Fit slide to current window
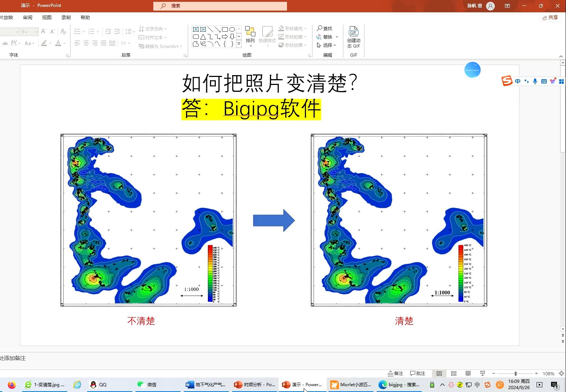 pos(561,373)
